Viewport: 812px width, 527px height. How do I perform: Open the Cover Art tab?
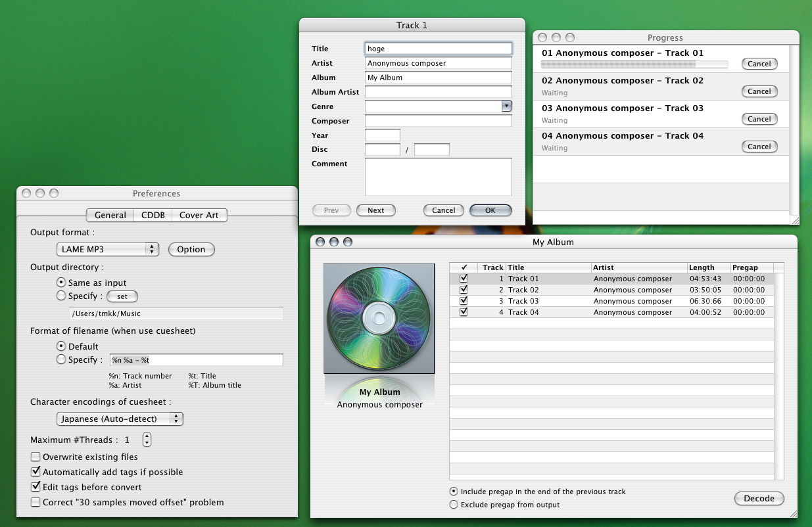(x=199, y=215)
